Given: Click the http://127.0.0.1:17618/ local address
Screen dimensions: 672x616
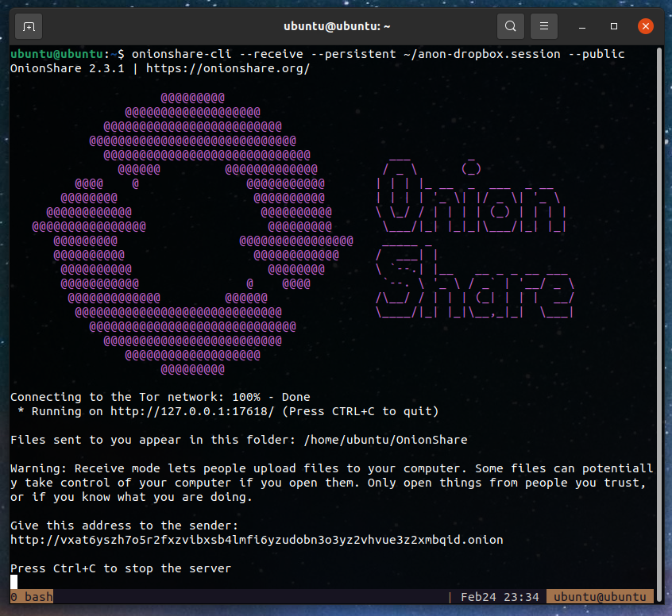Looking at the screenshot, I should click(x=192, y=411).
